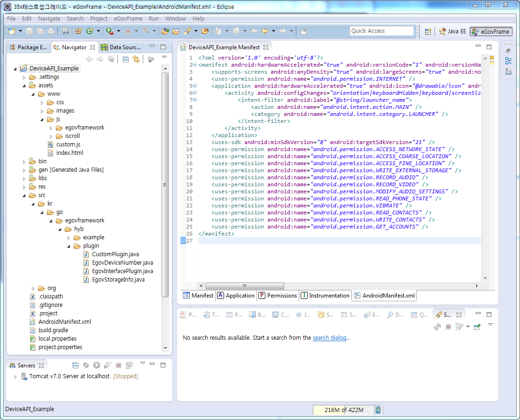The width and height of the screenshot is (520, 420).
Task: Click the Open Perspective icon
Action: point(428,31)
